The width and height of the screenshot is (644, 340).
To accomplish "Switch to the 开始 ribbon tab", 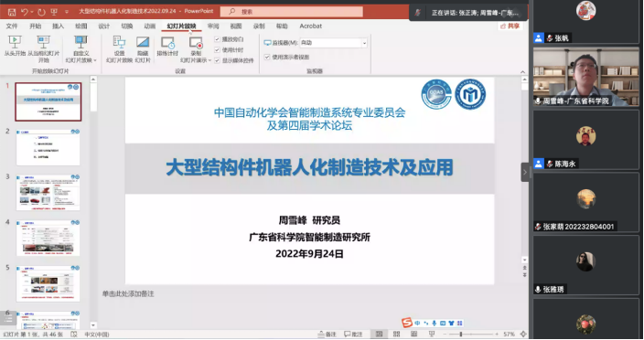I will pos(36,26).
